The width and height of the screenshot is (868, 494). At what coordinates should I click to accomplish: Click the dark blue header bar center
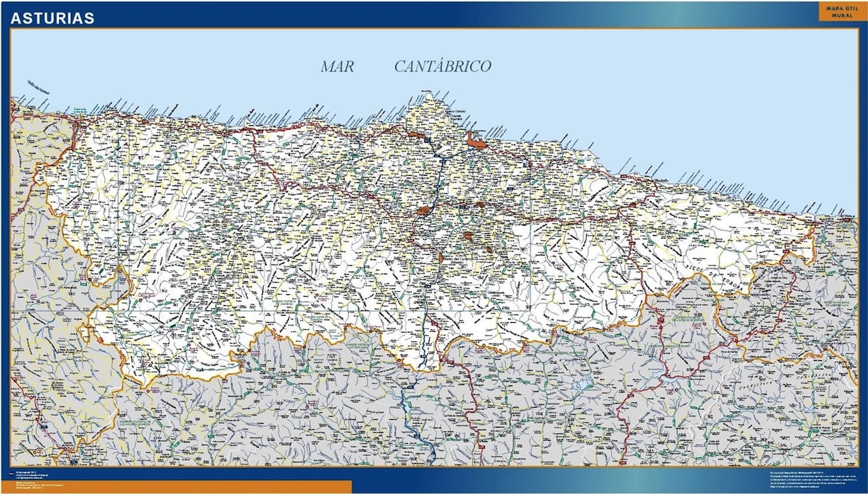434,14
